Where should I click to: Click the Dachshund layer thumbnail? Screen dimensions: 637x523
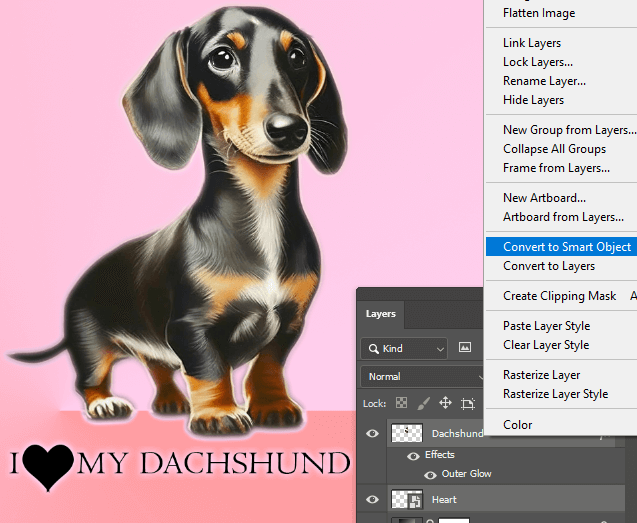coord(409,434)
